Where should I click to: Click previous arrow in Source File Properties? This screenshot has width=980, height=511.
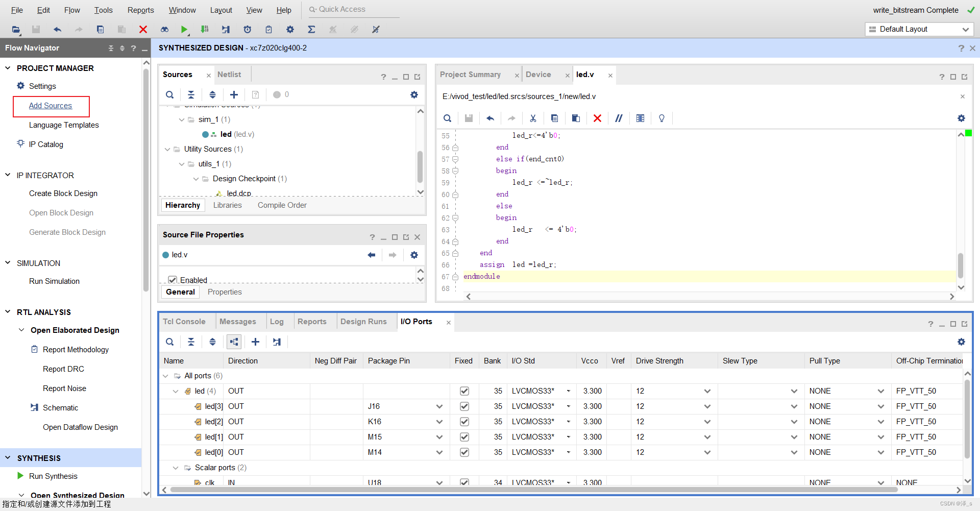372,255
